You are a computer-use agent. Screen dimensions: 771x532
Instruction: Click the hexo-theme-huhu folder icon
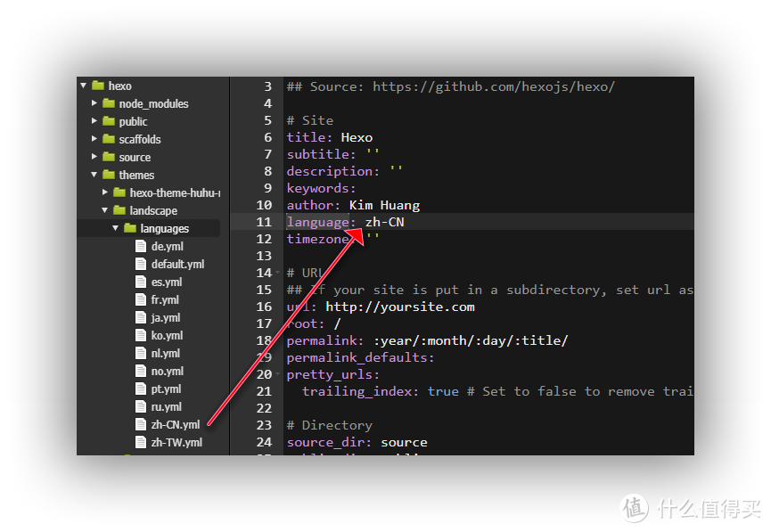tap(119, 192)
